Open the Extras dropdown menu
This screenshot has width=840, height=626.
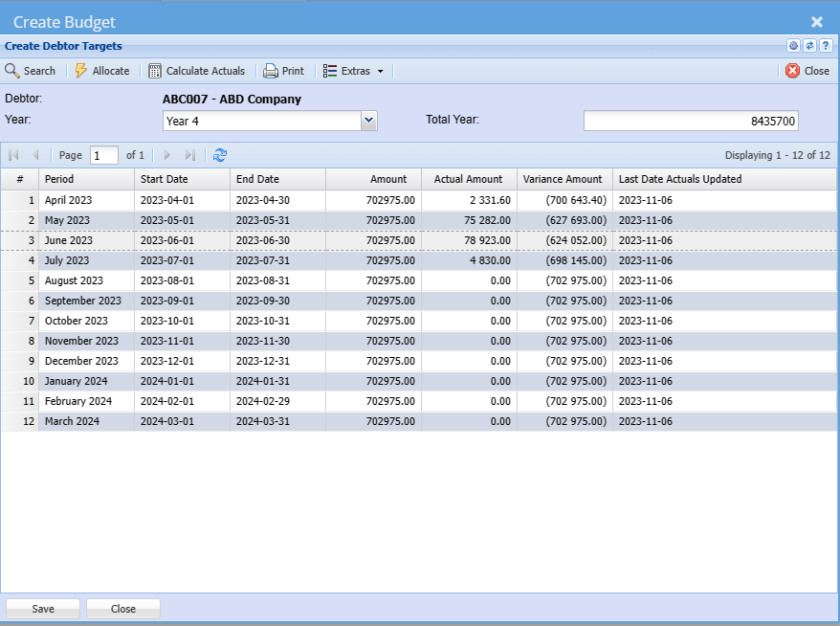pos(353,71)
